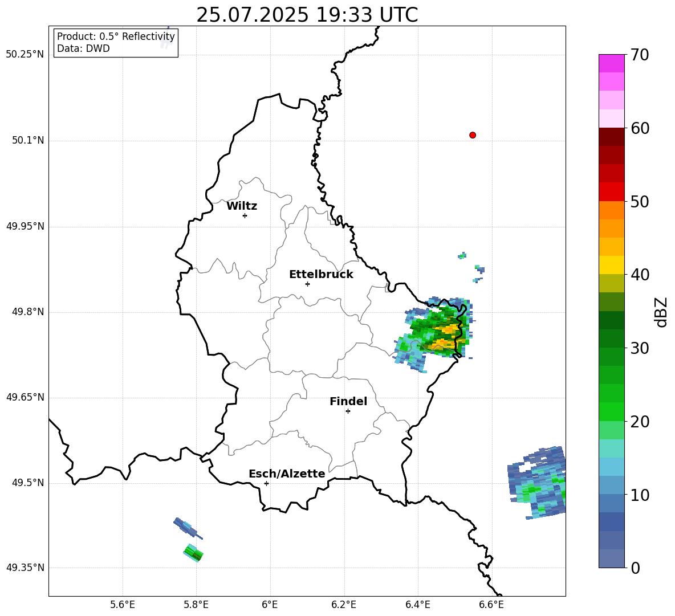Click the 50.25°N latitude label
This screenshot has height=616, width=675.
pyautogui.click(x=25, y=55)
